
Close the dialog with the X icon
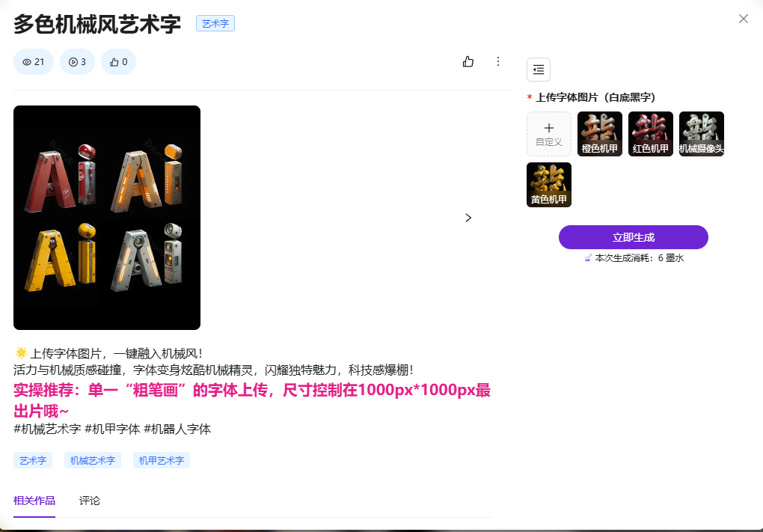point(743,19)
